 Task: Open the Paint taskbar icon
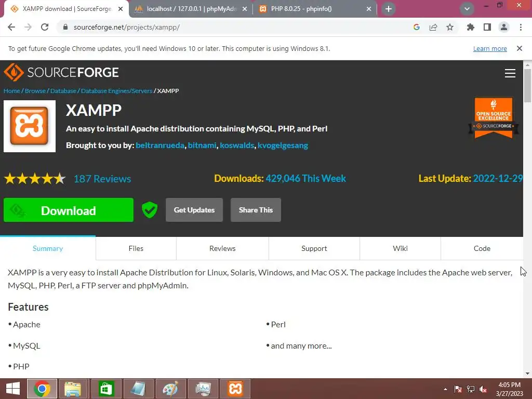click(170, 389)
